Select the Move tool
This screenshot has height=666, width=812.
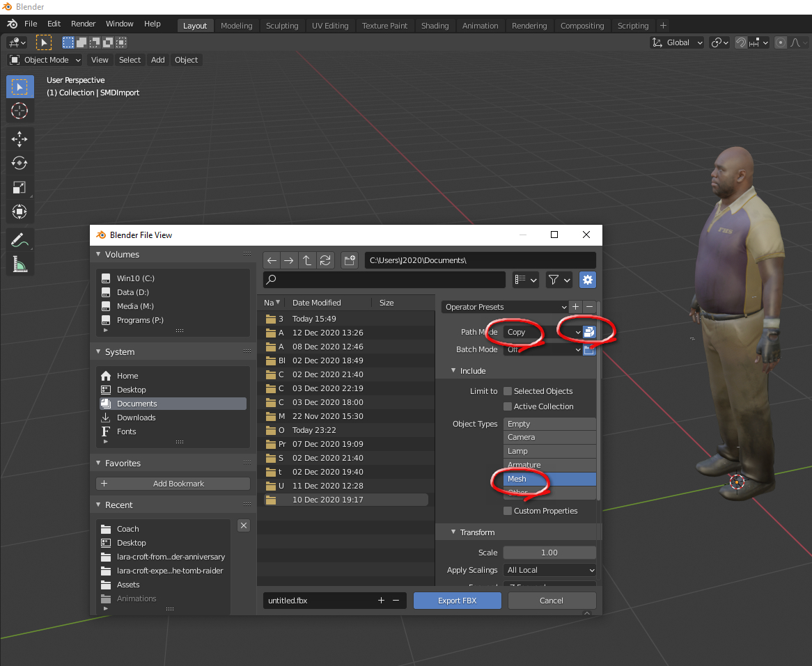19,138
